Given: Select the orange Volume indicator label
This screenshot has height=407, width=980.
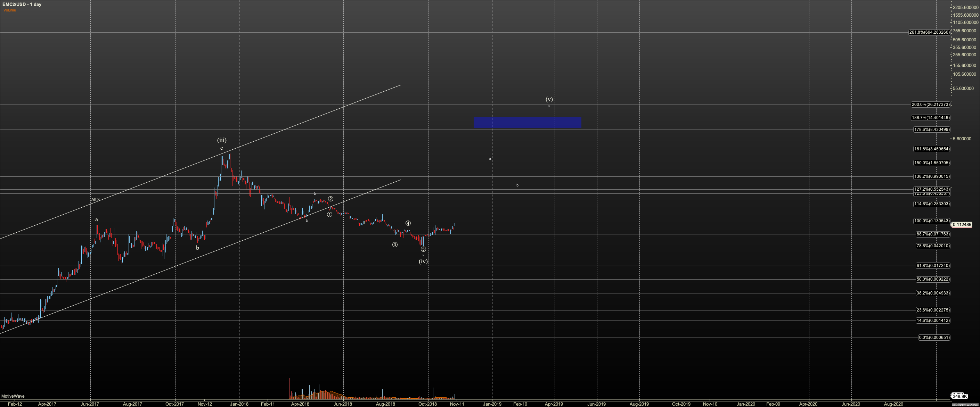Looking at the screenshot, I should click(x=10, y=10).
